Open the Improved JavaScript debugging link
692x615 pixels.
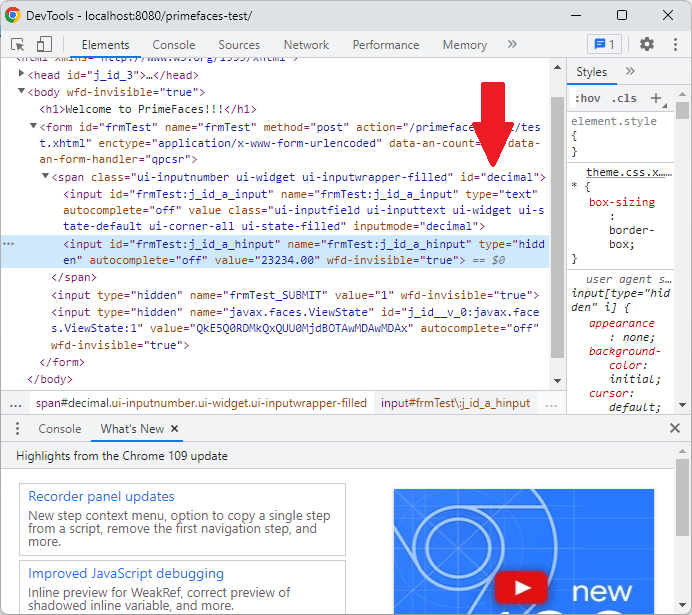tap(126, 573)
